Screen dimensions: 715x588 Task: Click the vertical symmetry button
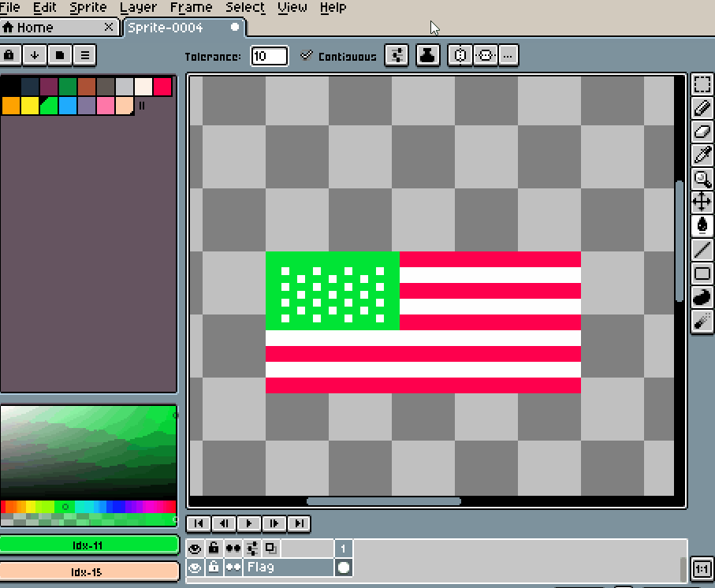(460, 55)
